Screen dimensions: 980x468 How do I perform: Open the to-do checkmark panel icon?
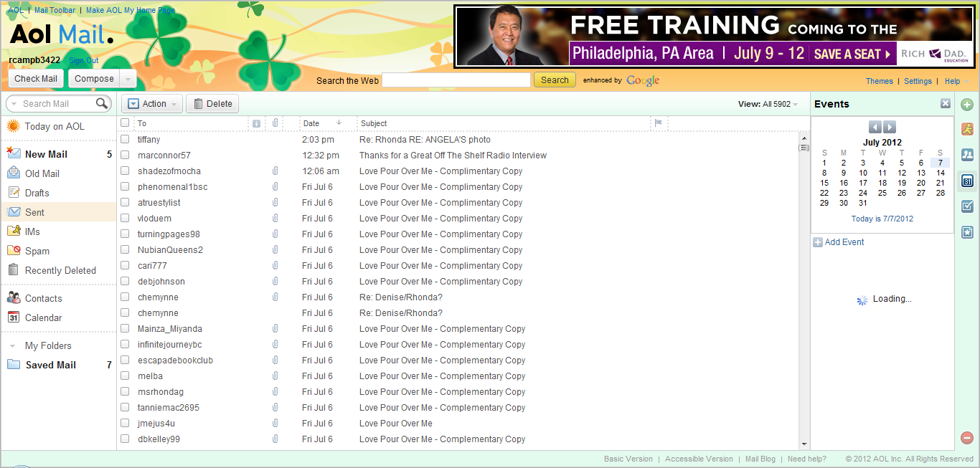[967, 206]
